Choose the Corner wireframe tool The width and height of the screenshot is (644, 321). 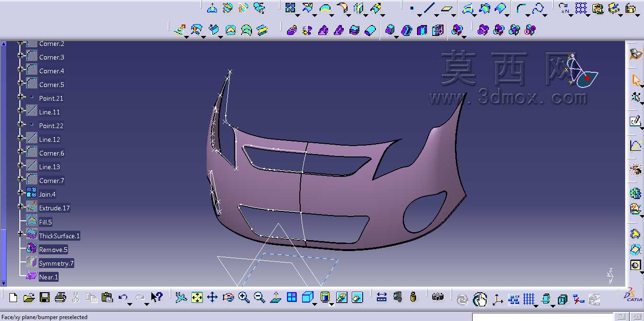521,8
